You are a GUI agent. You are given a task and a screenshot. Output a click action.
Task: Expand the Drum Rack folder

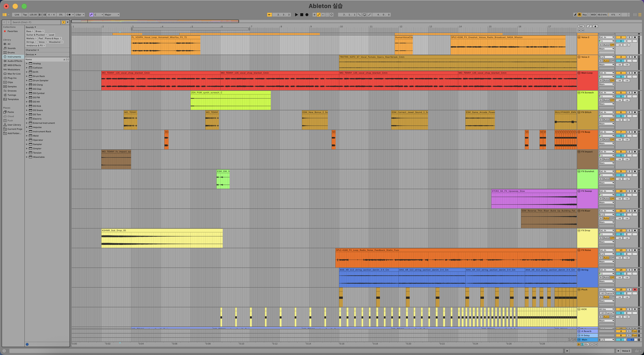(x=27, y=76)
